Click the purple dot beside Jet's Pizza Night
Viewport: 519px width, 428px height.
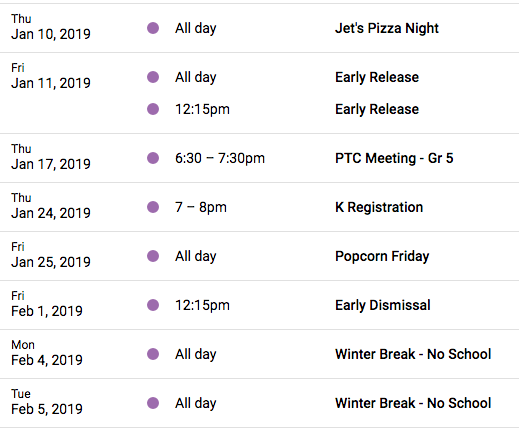[x=153, y=28]
